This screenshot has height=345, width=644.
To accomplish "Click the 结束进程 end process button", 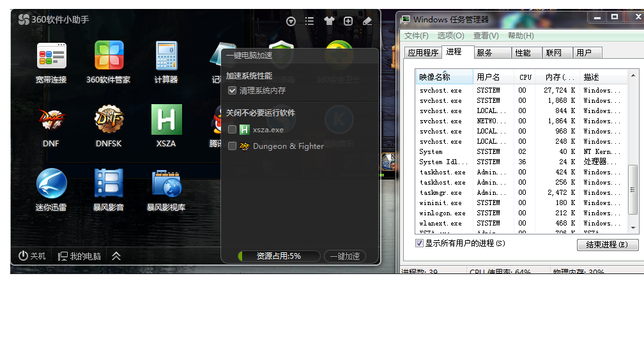I will pyautogui.click(x=608, y=245).
